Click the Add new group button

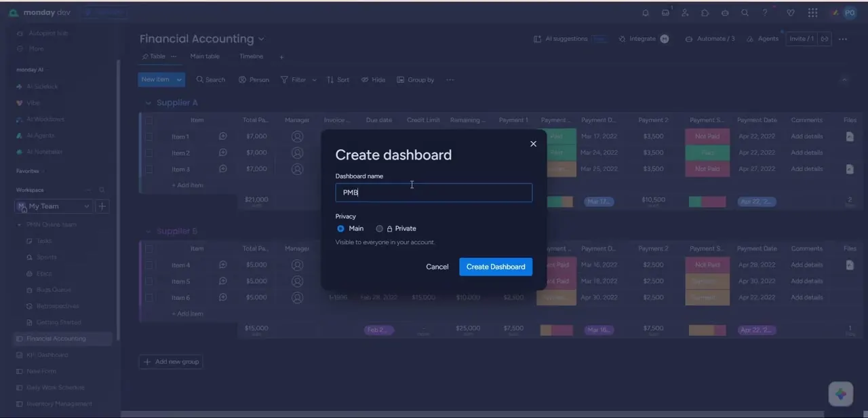coord(171,362)
